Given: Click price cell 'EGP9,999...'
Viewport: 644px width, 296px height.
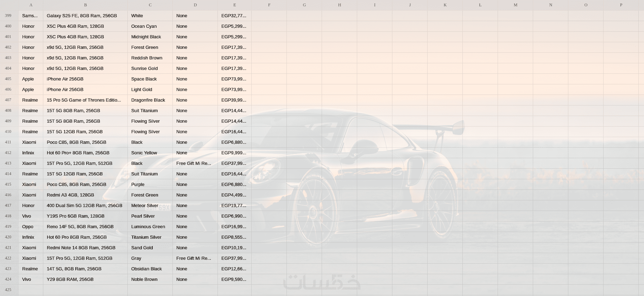Looking at the screenshot, I should pos(235,153).
